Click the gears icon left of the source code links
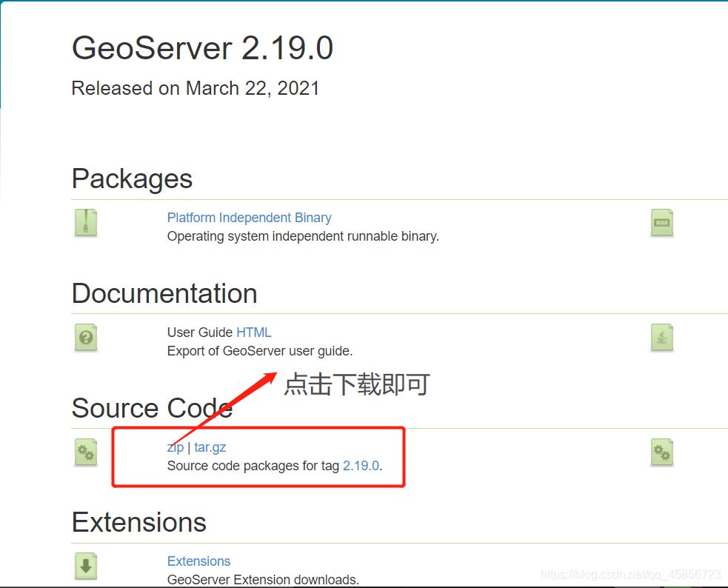The width and height of the screenshot is (728, 588). coord(85,452)
